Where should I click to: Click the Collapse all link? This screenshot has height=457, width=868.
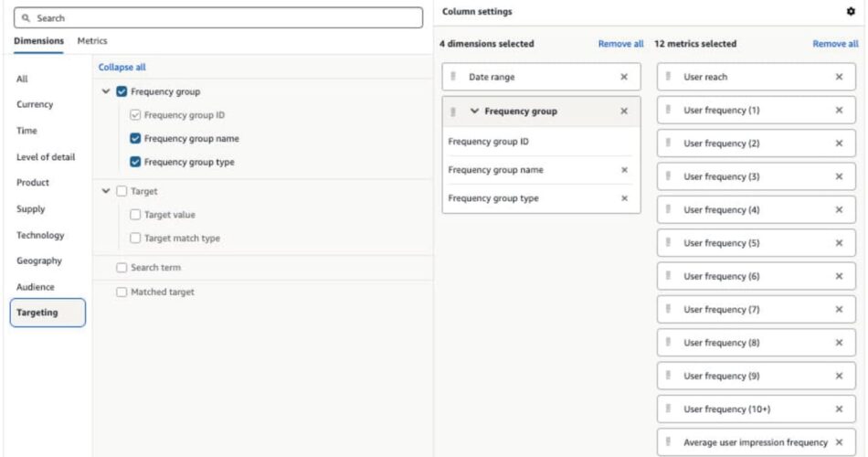122,67
